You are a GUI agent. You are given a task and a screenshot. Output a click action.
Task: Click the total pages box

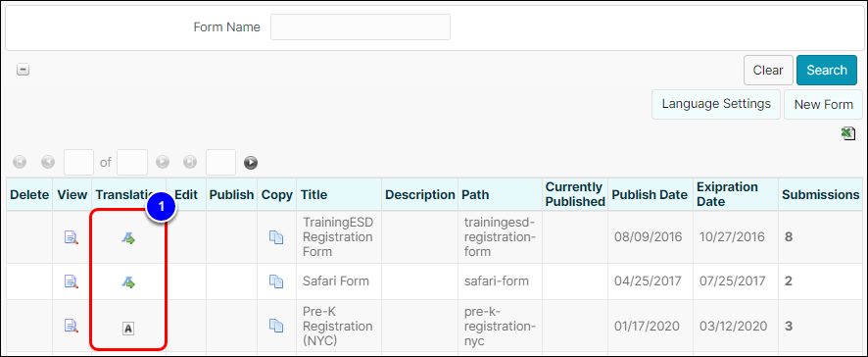pyautogui.click(x=132, y=163)
